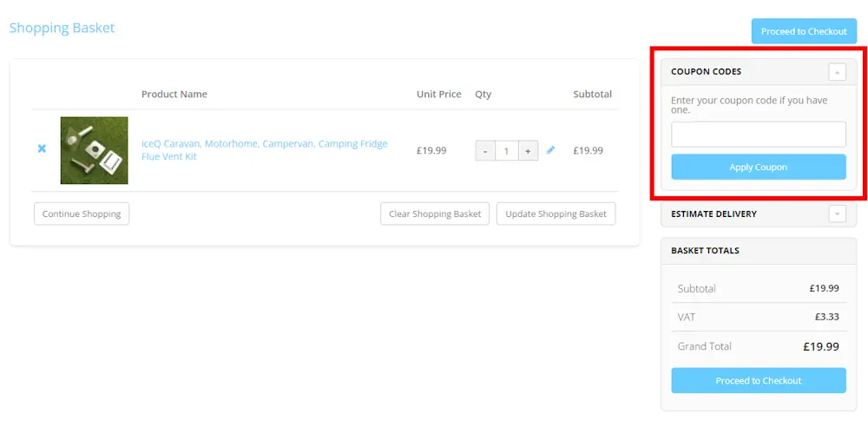The image size is (868, 434).
Task: Click the Estimate Delivery heading text
Action: [713, 214]
